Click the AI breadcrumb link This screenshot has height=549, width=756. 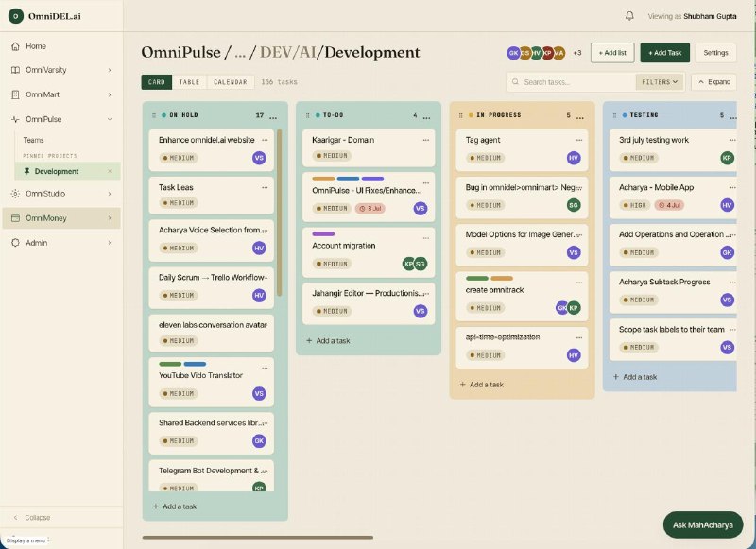tap(307, 52)
